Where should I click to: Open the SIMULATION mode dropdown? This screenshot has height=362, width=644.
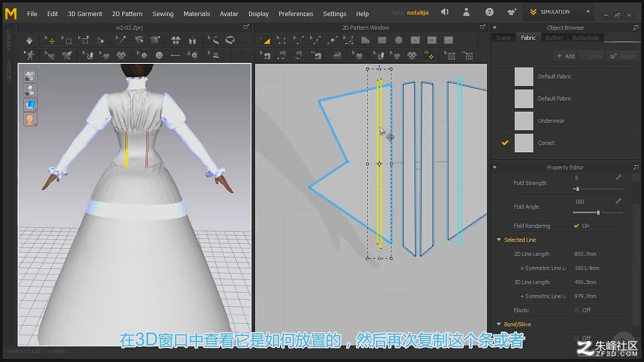coord(588,12)
